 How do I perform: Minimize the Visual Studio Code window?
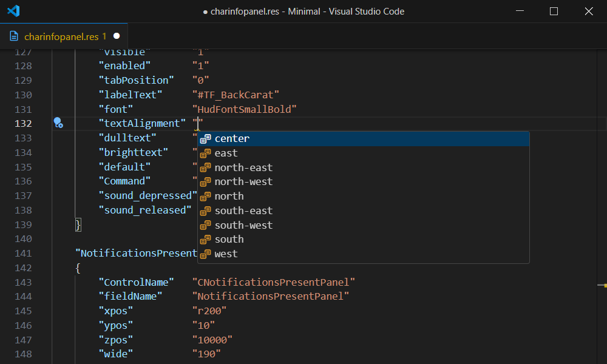click(x=520, y=11)
